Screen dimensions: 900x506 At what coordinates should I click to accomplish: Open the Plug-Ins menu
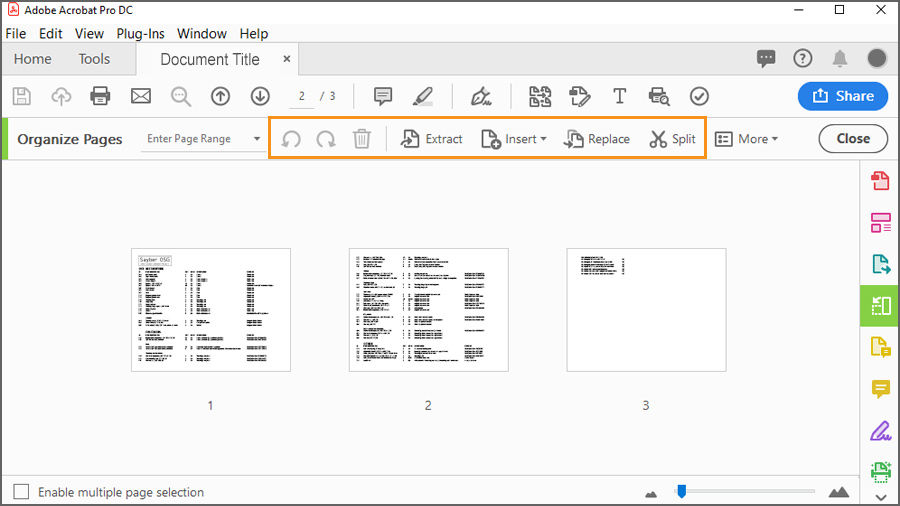pos(140,34)
